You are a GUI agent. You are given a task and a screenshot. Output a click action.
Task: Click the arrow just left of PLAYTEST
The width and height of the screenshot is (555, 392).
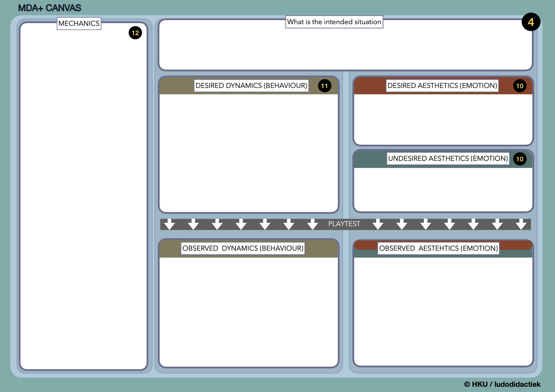click(313, 224)
